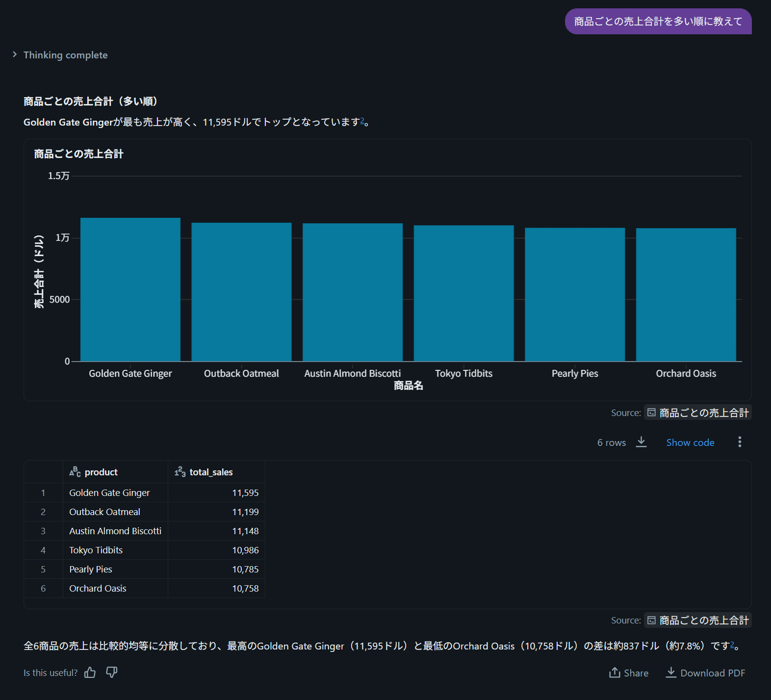Image resolution: width=771 pixels, height=700 pixels.
Task: Click the Share button
Action: point(628,673)
